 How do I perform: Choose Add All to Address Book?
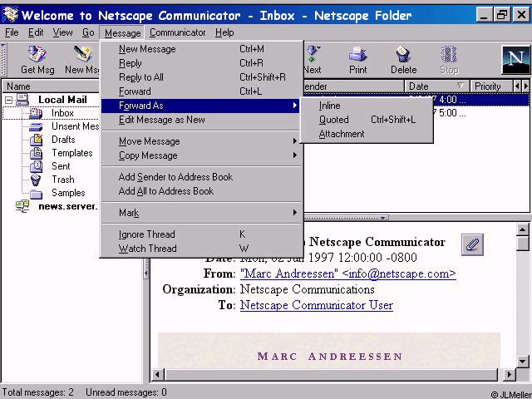point(200,191)
